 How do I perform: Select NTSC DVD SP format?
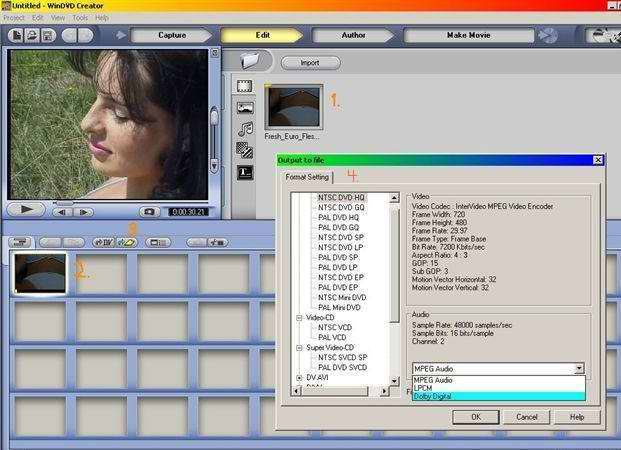[341, 237]
